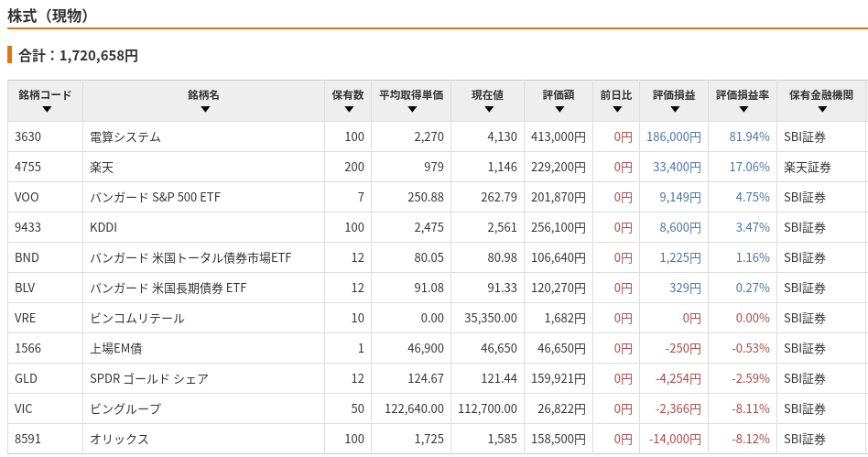Click ticker VIC
Image resolution: width=868 pixels, height=457 pixels.
(23, 408)
